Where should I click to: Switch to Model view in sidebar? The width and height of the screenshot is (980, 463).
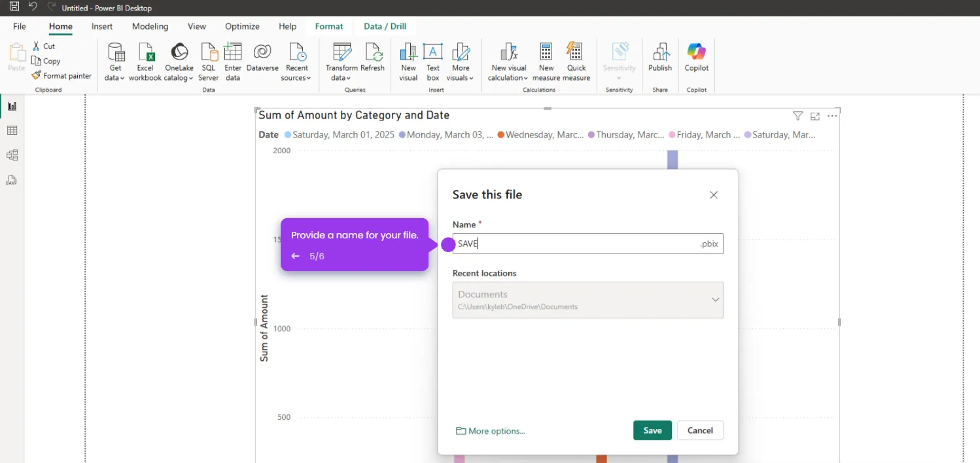12,155
